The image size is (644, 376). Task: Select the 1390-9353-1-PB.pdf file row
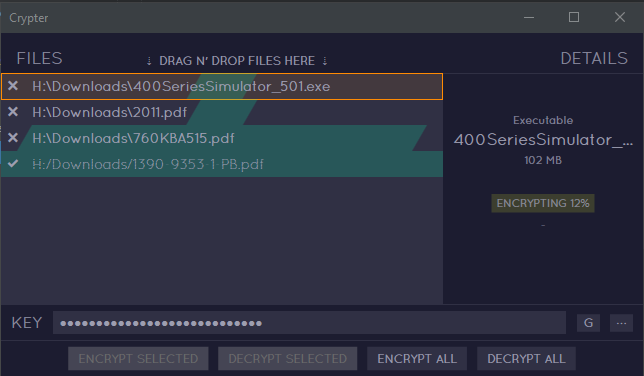click(x=222, y=164)
